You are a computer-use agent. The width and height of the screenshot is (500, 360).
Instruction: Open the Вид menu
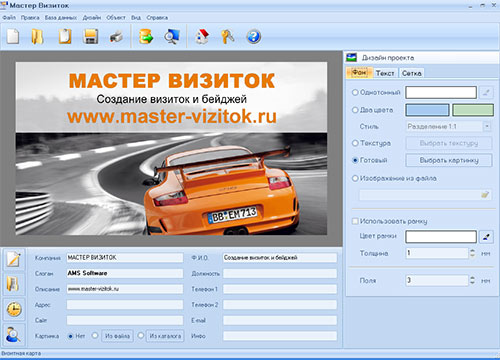coord(136,17)
